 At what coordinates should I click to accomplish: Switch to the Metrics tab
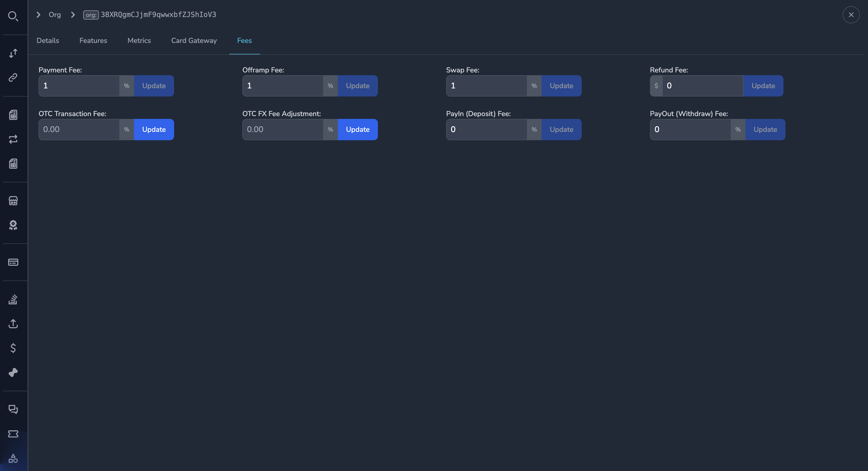coord(139,40)
